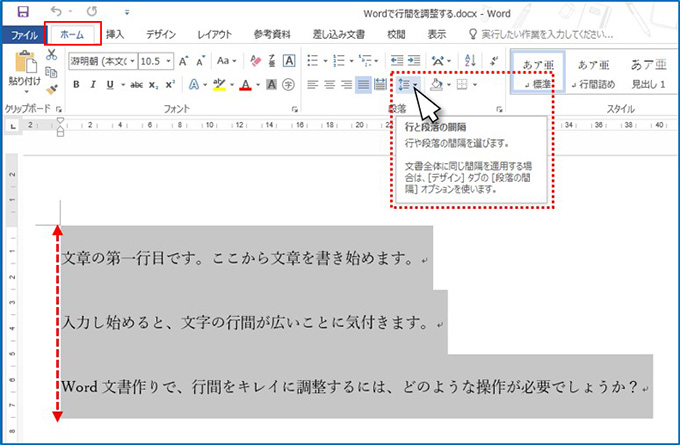Open the 差し込み文書 tab
Image resolution: width=680 pixels, height=445 pixels.
[339, 35]
